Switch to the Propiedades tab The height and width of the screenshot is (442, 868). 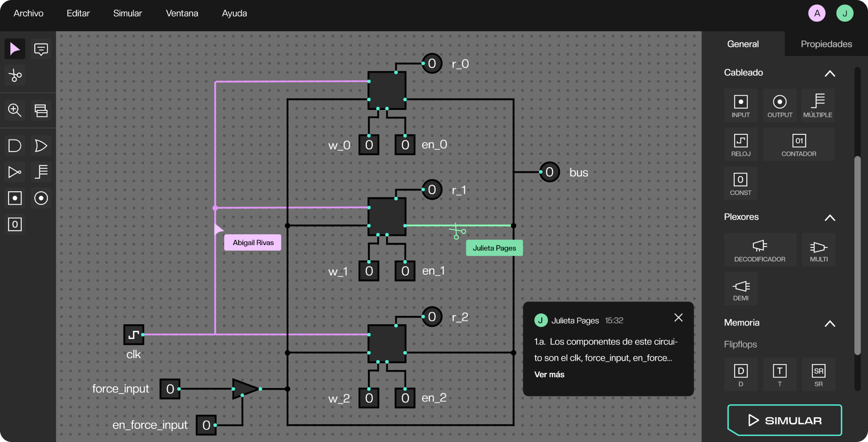[x=826, y=44]
